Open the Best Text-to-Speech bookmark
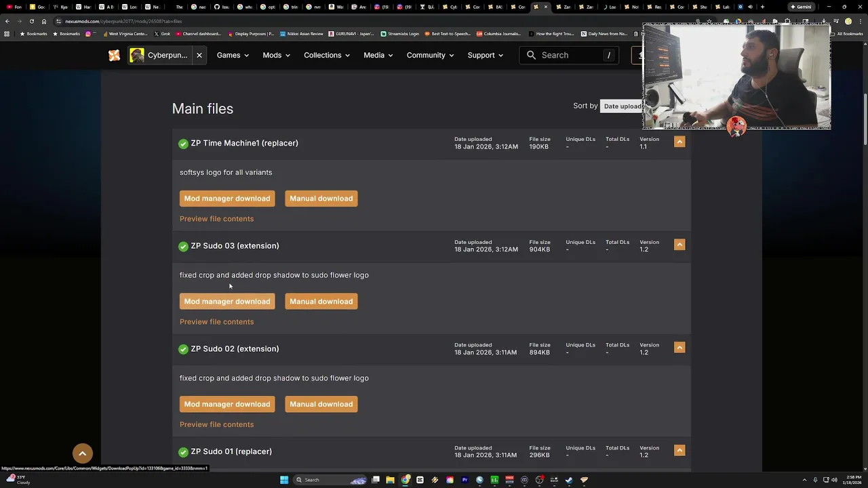Viewport: 868px width, 488px height. coord(448,34)
